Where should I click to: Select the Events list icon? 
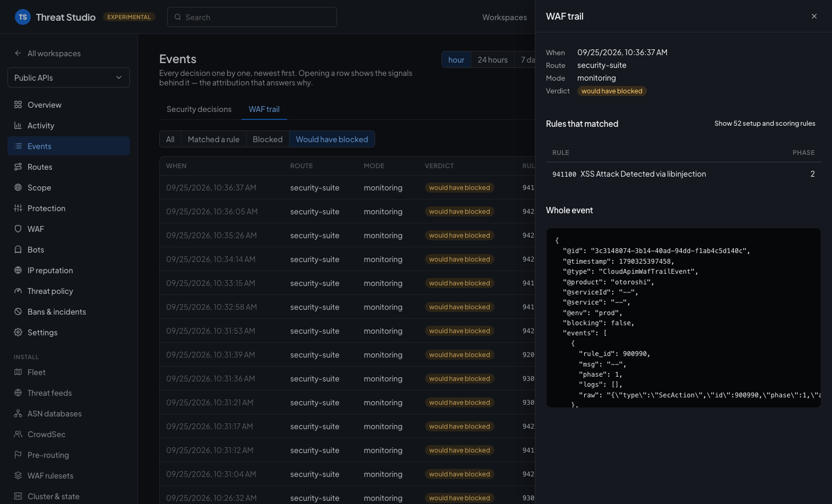[18, 146]
